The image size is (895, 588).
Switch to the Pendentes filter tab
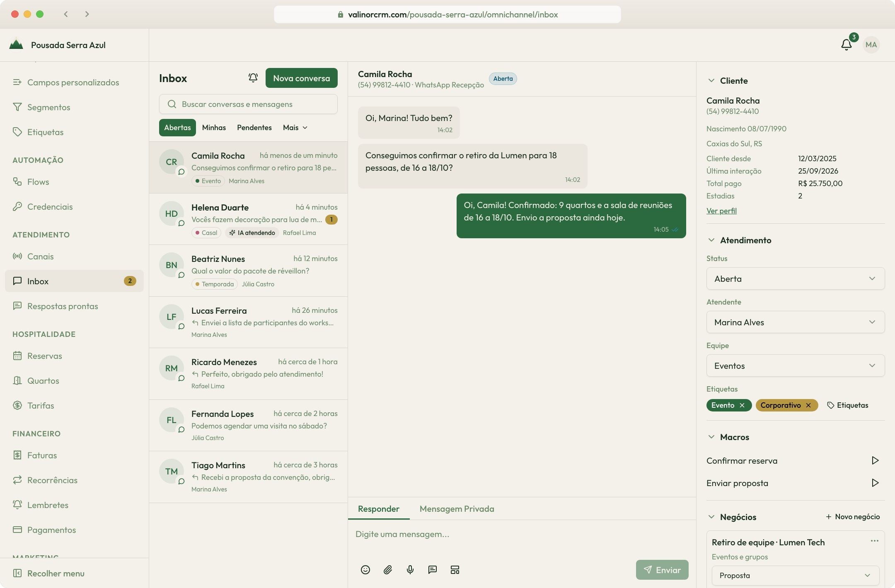coord(254,128)
